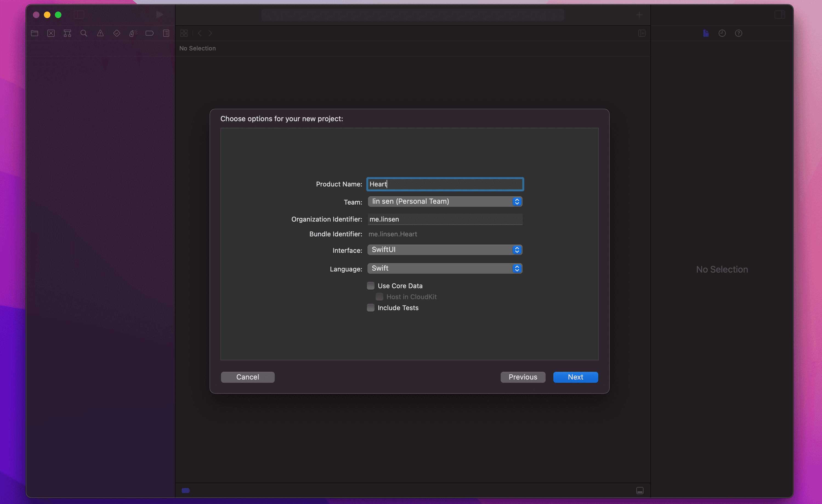Viewport: 822px width, 504px height.
Task: Click the Organization Identifier text field
Action: point(445,219)
